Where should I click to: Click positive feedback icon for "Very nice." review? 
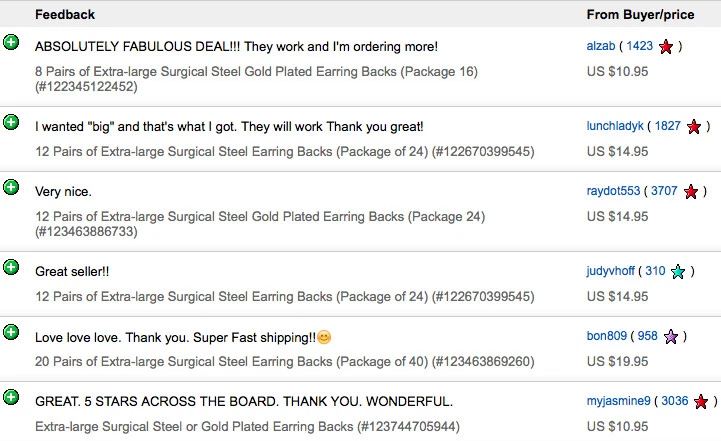pyautogui.click(x=11, y=187)
